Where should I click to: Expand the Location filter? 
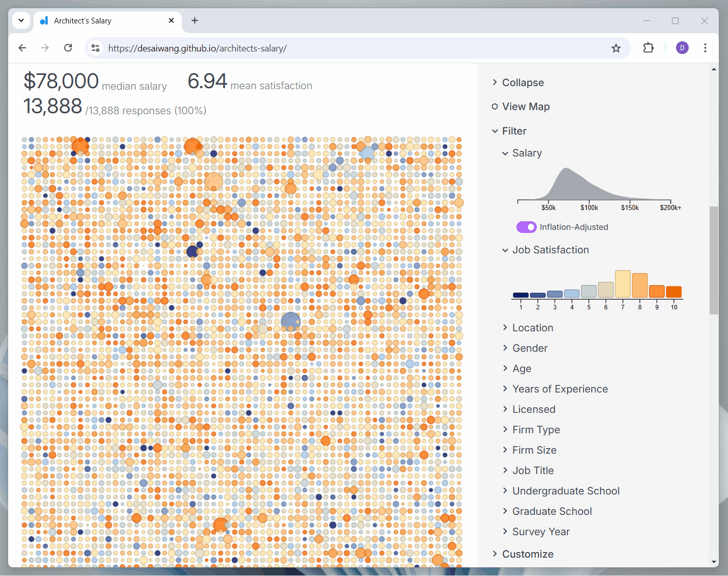(528, 328)
